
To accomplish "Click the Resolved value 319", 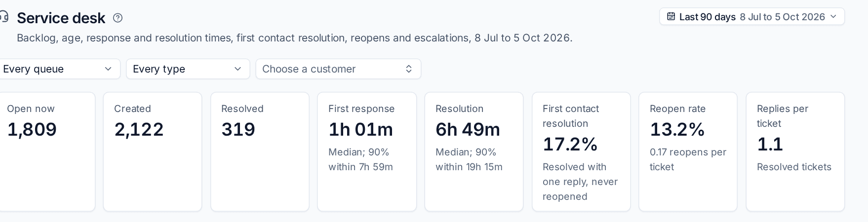I will pyautogui.click(x=238, y=129).
